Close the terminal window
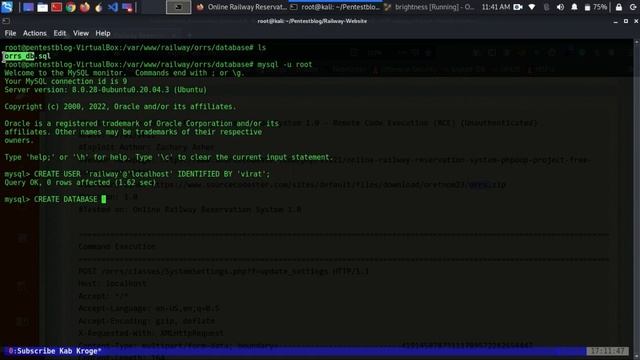The image size is (640, 360). (x=636, y=21)
